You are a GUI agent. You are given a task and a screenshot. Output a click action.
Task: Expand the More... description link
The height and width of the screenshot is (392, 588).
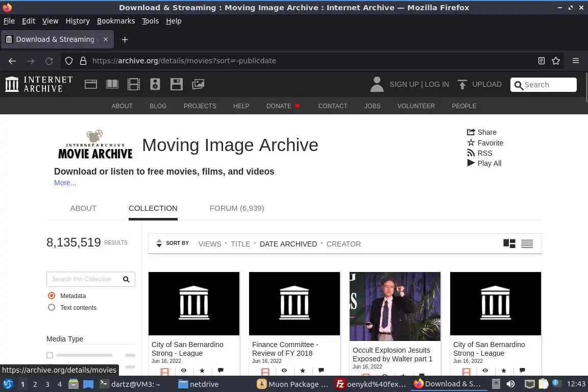point(65,183)
